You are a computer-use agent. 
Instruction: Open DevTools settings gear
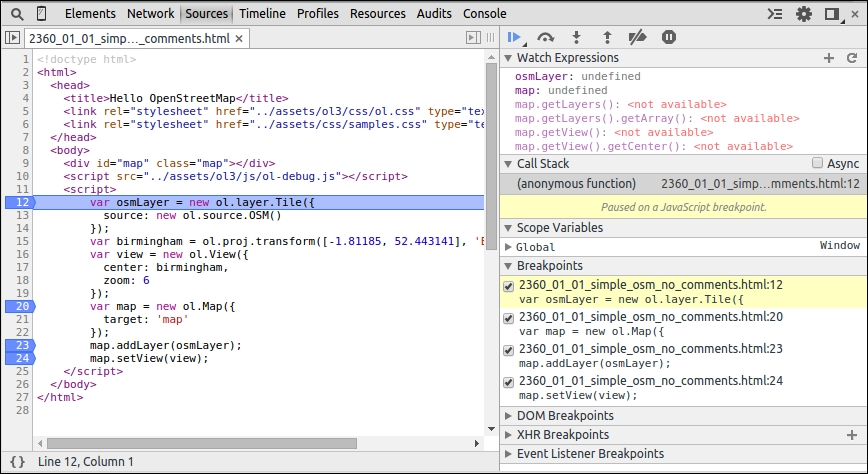point(804,14)
